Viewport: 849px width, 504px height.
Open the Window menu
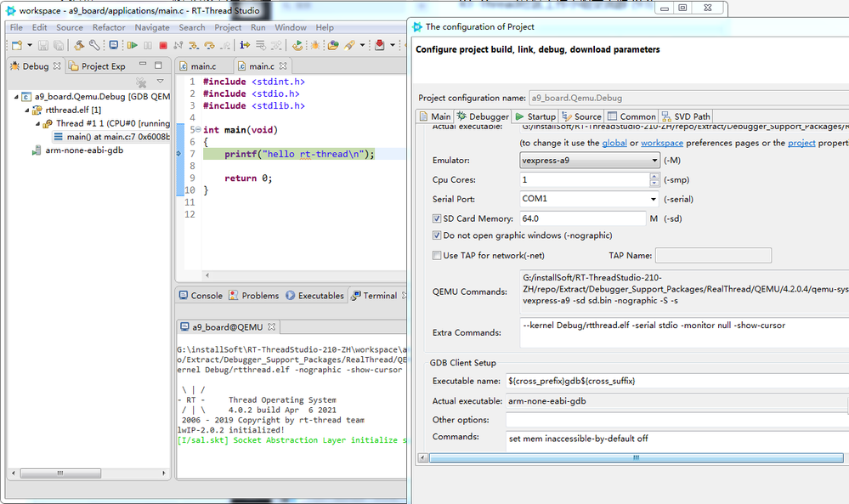coord(290,27)
